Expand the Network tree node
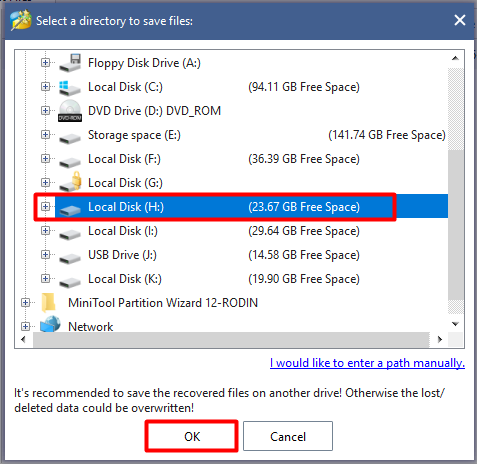The image size is (477, 464). point(25,327)
